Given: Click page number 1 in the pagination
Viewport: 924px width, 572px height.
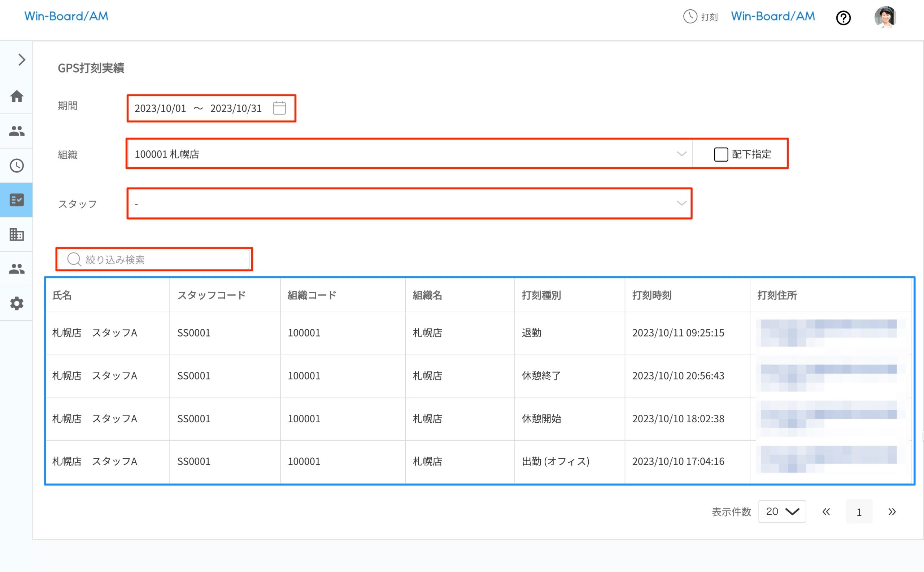Looking at the screenshot, I should click(859, 511).
